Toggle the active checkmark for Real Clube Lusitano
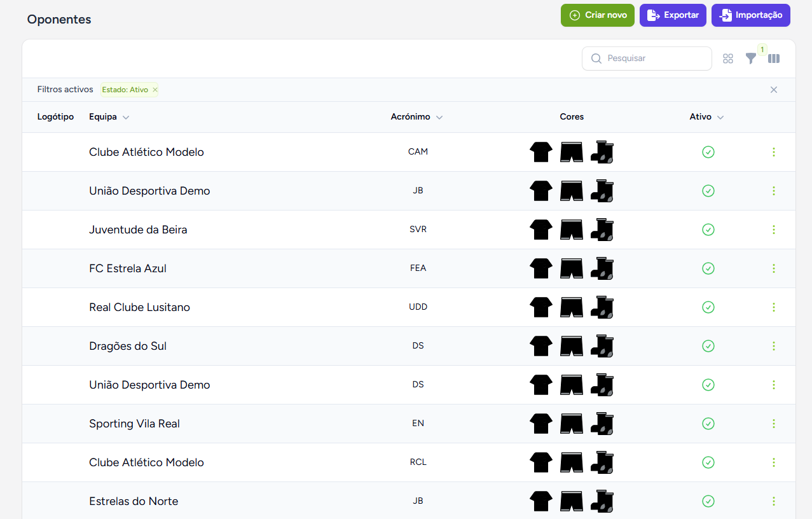 (x=708, y=307)
